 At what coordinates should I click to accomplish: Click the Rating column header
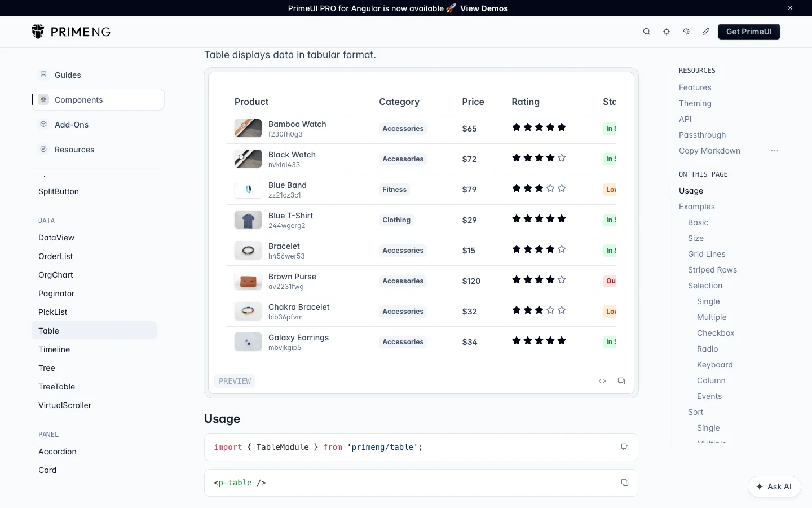(526, 102)
